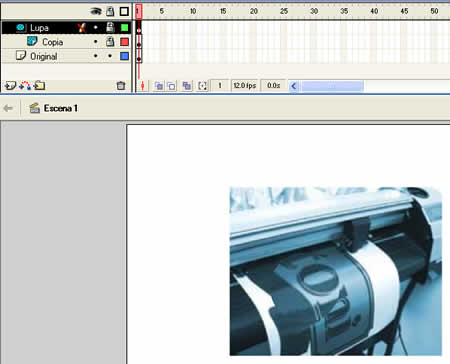Click frame 25 on the timeline ruler
Image resolution: width=450 pixels, height=364 pixels.
284,11
